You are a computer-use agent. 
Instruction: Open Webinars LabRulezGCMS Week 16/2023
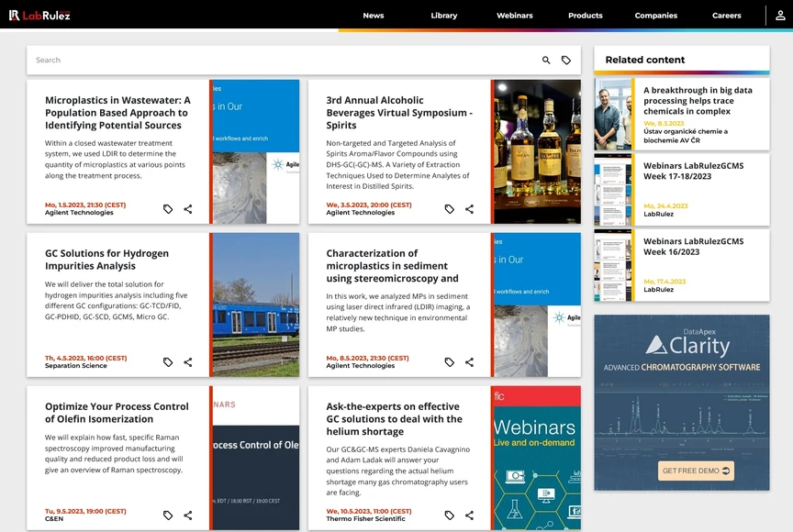[x=693, y=247]
